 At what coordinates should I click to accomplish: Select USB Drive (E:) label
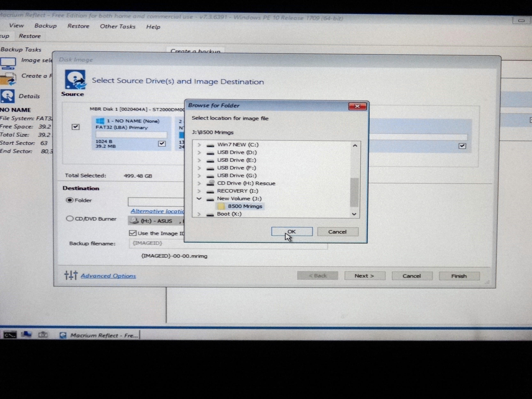click(237, 160)
